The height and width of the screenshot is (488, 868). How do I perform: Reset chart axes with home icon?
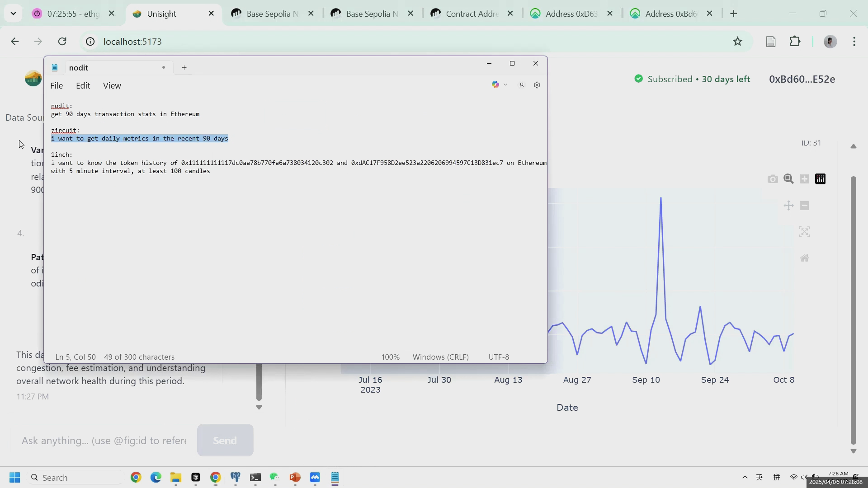(x=804, y=258)
